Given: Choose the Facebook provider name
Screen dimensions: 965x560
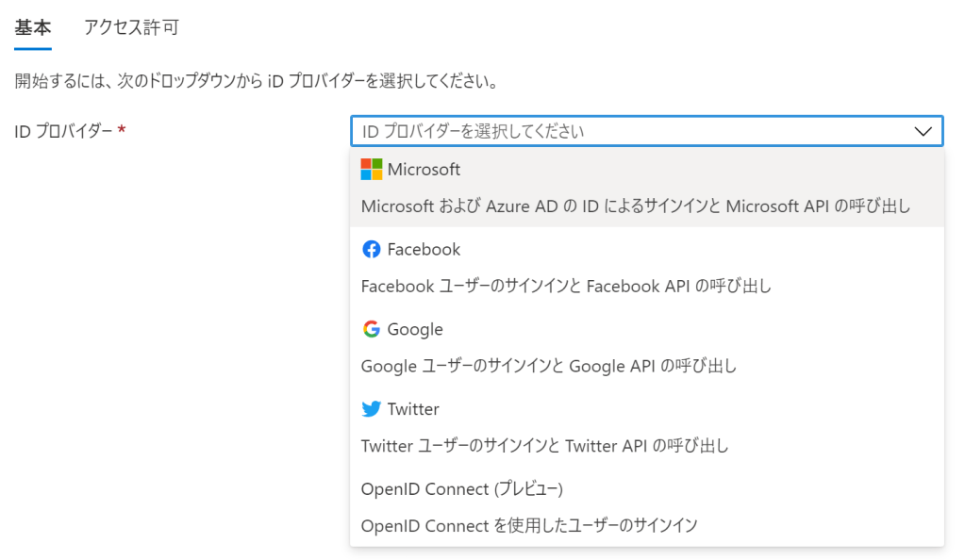Looking at the screenshot, I should 424,250.
